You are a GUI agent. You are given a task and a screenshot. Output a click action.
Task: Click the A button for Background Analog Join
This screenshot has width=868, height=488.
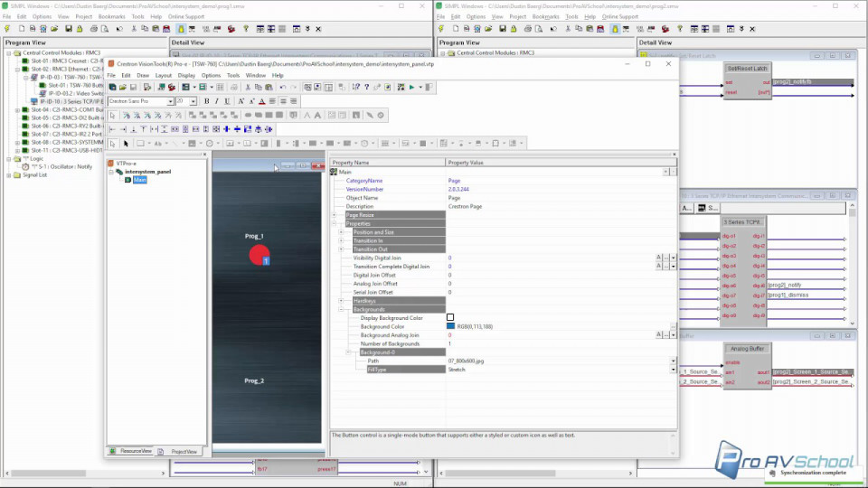(659, 334)
